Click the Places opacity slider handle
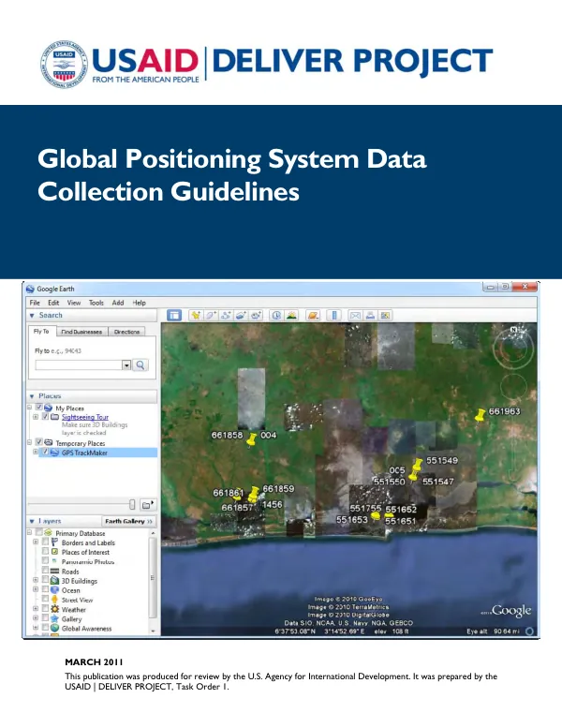 132,504
